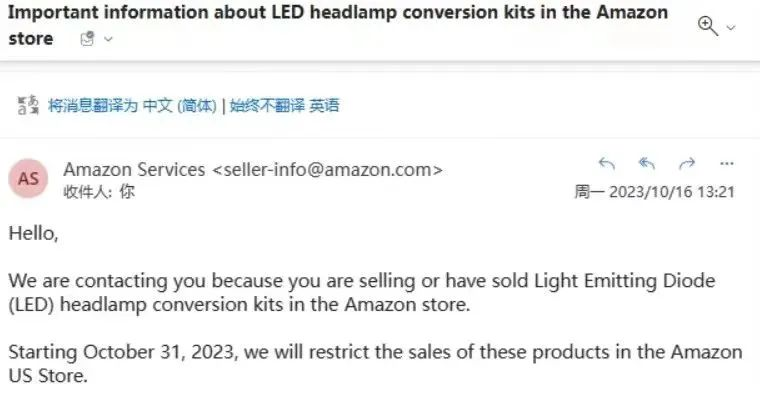Click the 'Hello,' greeting line
The height and width of the screenshot is (398, 760).
click(33, 234)
